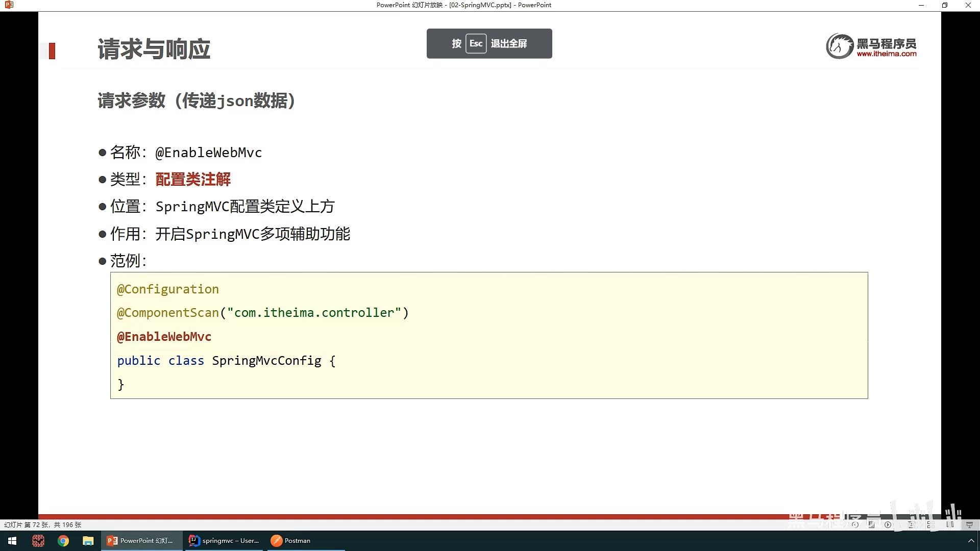
Task: Open Google Chrome from the taskbar
Action: [63, 541]
